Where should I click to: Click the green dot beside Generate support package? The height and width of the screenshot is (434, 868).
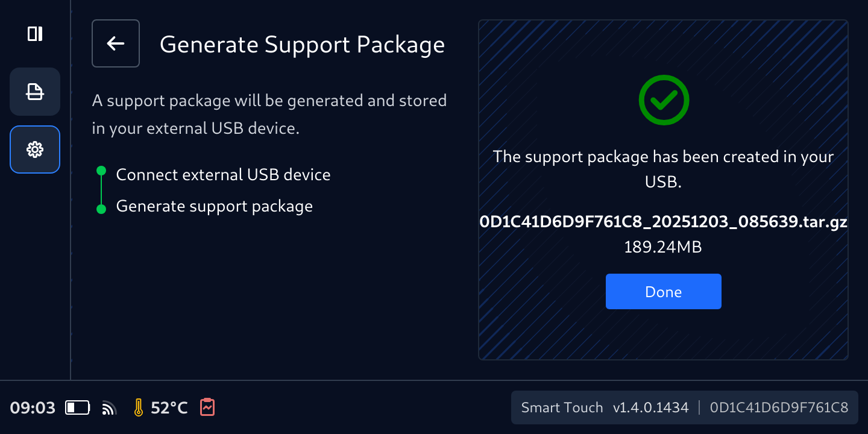coord(101,209)
